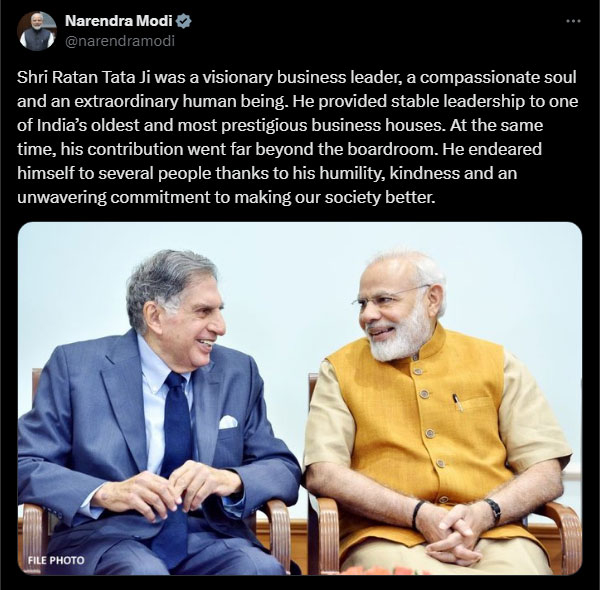
Task: Click the pen in the orange vest pocket
Action: (457, 402)
